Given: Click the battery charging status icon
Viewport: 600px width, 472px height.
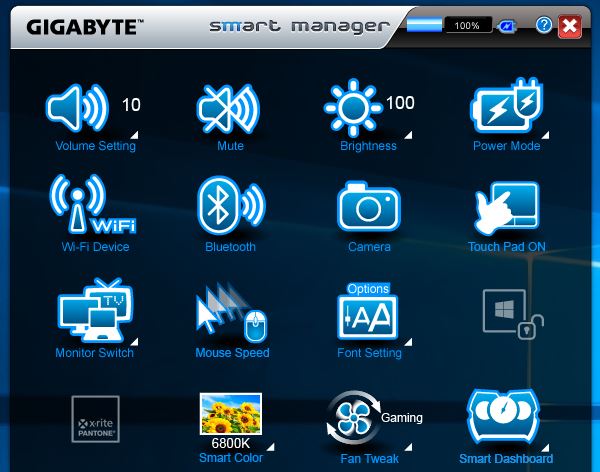Looking at the screenshot, I should pos(506,26).
